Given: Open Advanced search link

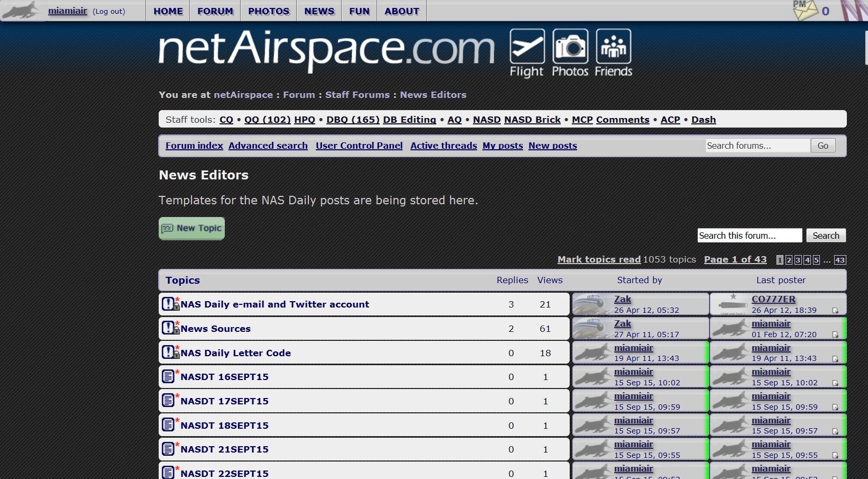Looking at the screenshot, I should tap(268, 146).
